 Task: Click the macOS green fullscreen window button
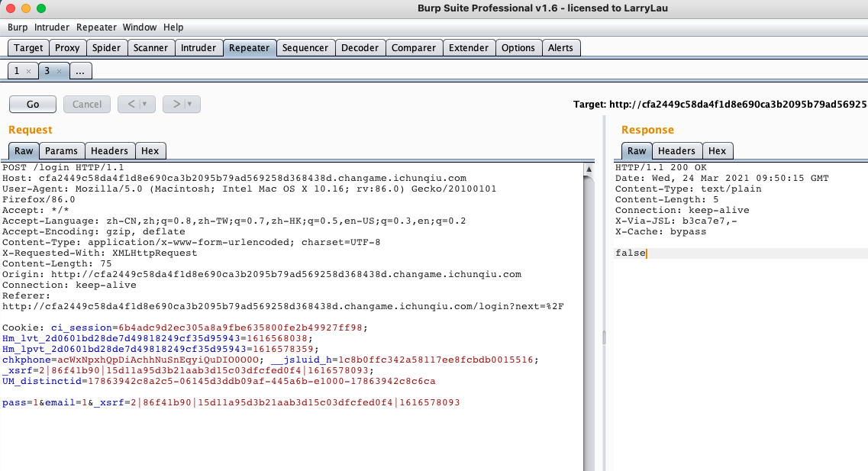(x=41, y=8)
